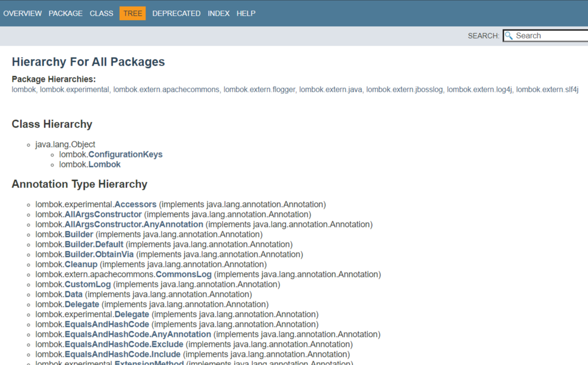The width and height of the screenshot is (588, 365).
Task: Open lombok.extern.jbosslog hierarchy link
Action: 405,89
